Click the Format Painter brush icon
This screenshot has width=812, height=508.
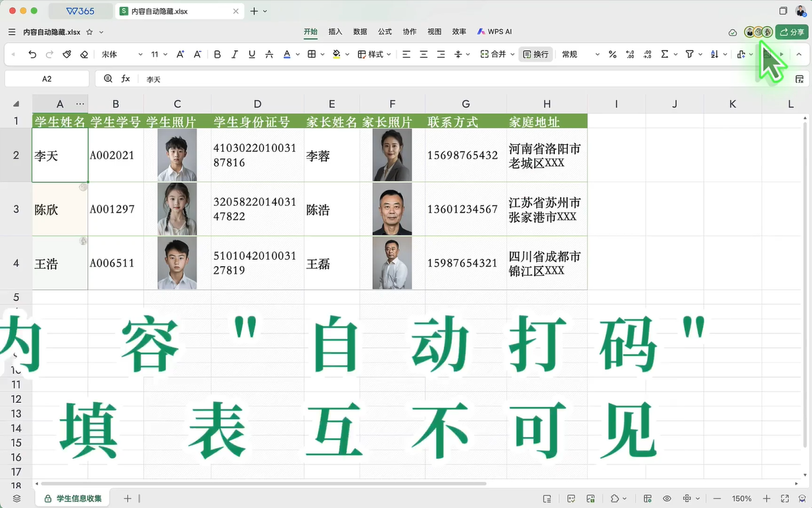pos(66,55)
